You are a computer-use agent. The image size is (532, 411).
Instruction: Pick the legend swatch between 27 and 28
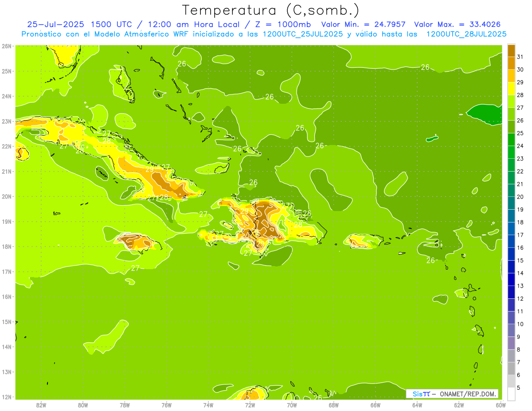pos(511,102)
